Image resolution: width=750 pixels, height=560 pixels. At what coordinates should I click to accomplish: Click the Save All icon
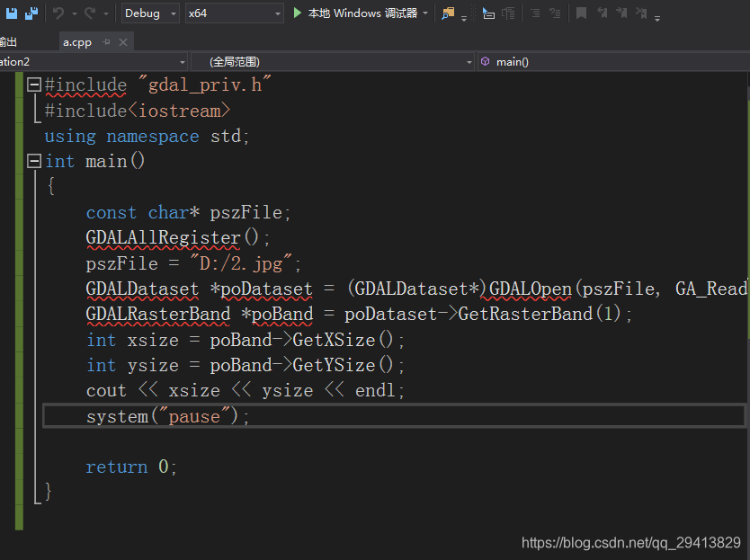[x=31, y=13]
